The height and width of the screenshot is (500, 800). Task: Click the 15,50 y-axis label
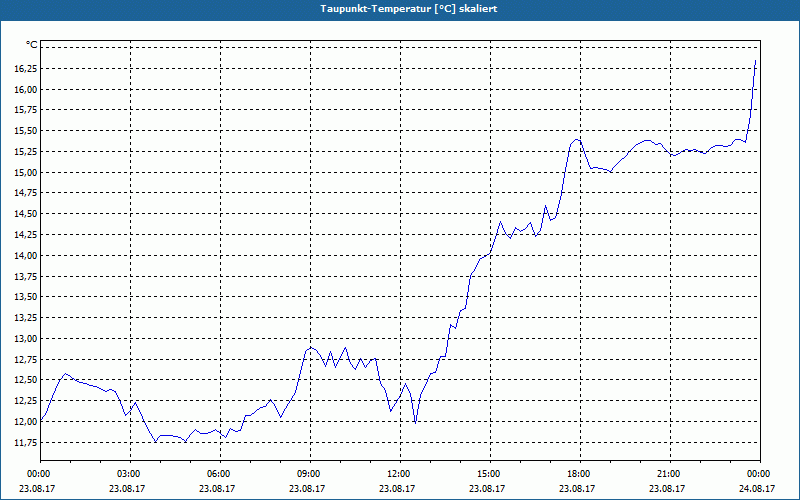[x=26, y=131]
